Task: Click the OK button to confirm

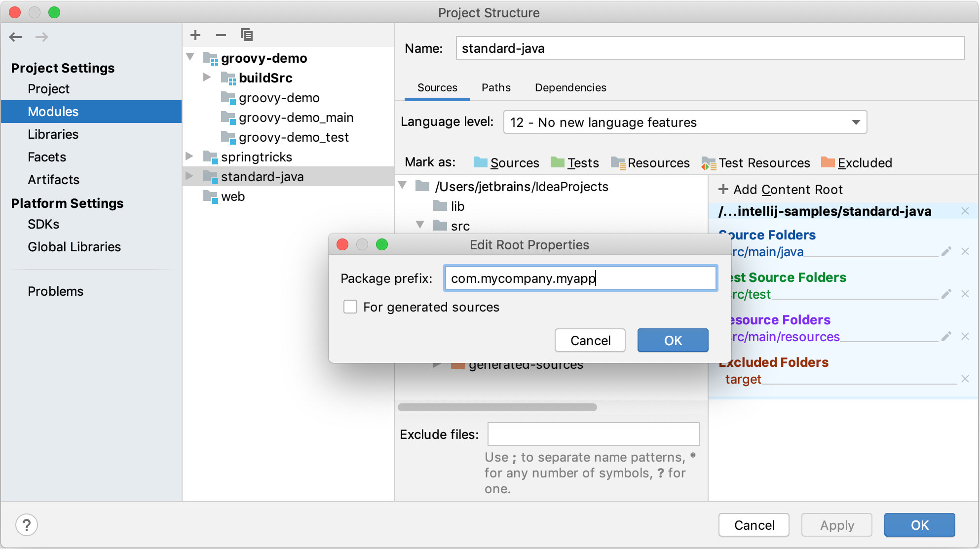Action: coord(672,340)
